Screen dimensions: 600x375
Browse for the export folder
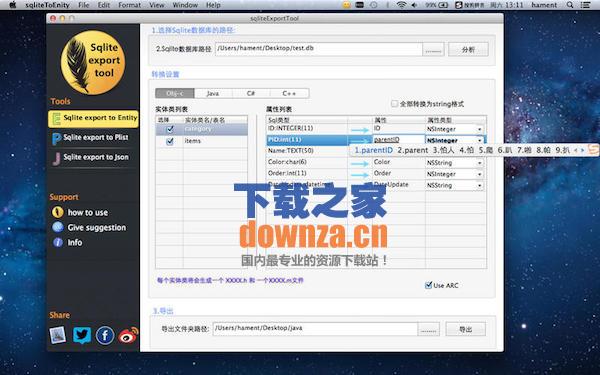pos(428,329)
